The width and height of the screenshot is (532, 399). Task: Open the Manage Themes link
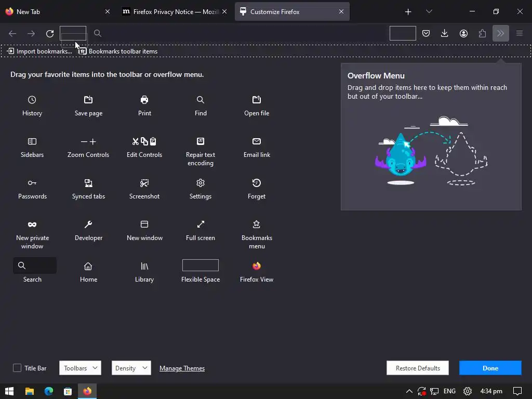(182, 368)
